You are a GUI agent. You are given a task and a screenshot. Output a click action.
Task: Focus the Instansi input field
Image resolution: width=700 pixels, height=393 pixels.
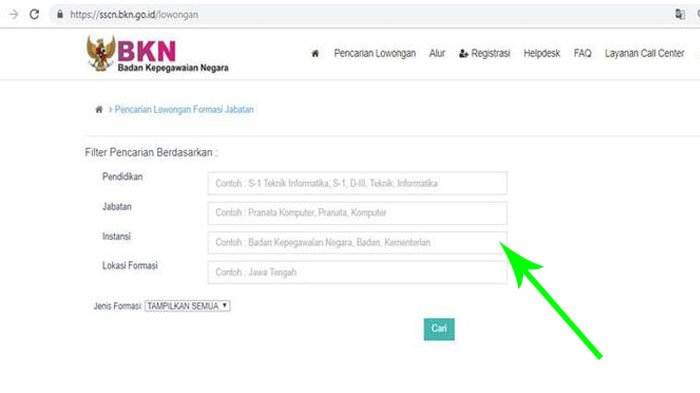357,242
